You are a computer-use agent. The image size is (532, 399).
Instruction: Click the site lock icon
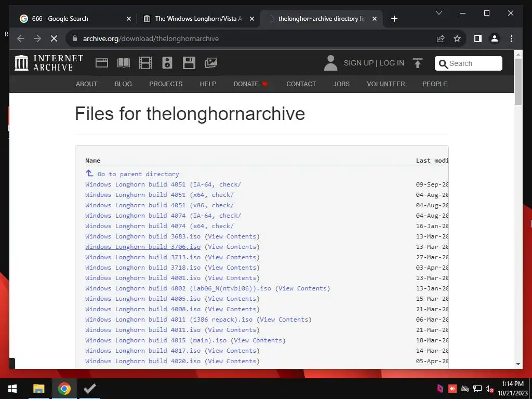pos(75,38)
